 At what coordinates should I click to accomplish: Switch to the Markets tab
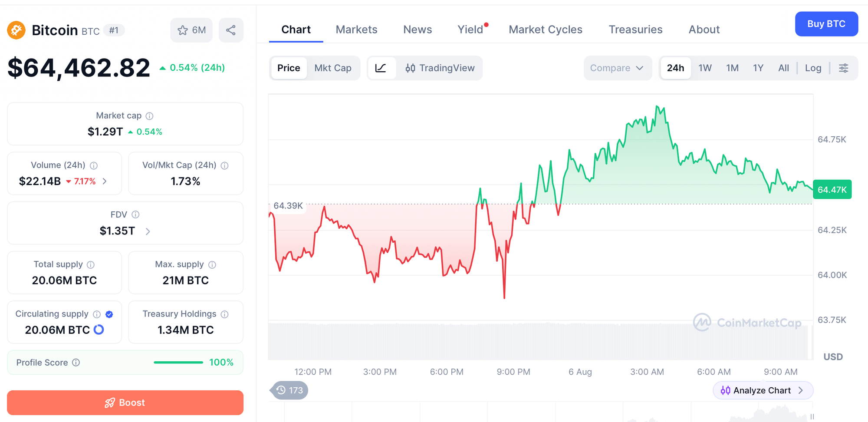pos(356,30)
